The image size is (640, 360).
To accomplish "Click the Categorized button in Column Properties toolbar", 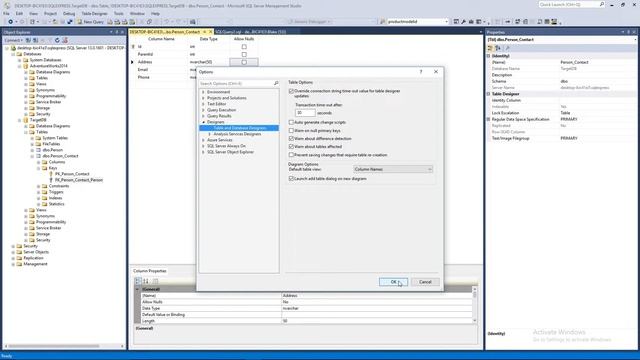I will click(138, 281).
